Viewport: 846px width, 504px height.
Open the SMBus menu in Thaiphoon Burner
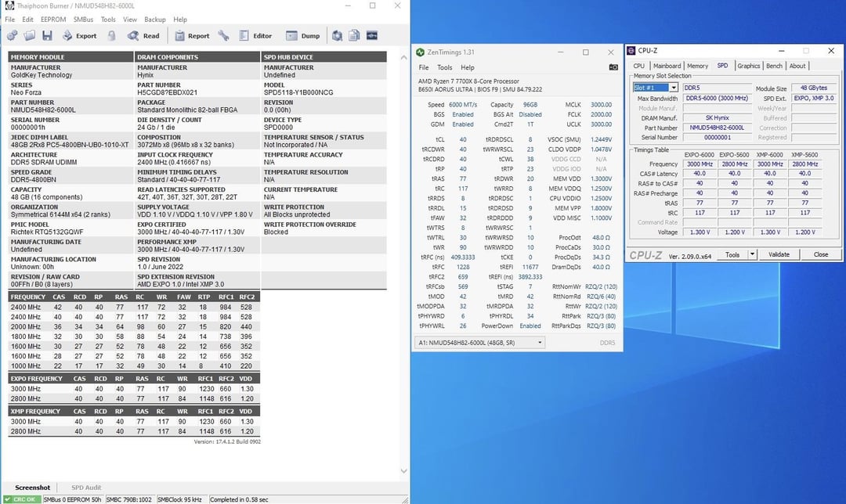[x=83, y=20]
